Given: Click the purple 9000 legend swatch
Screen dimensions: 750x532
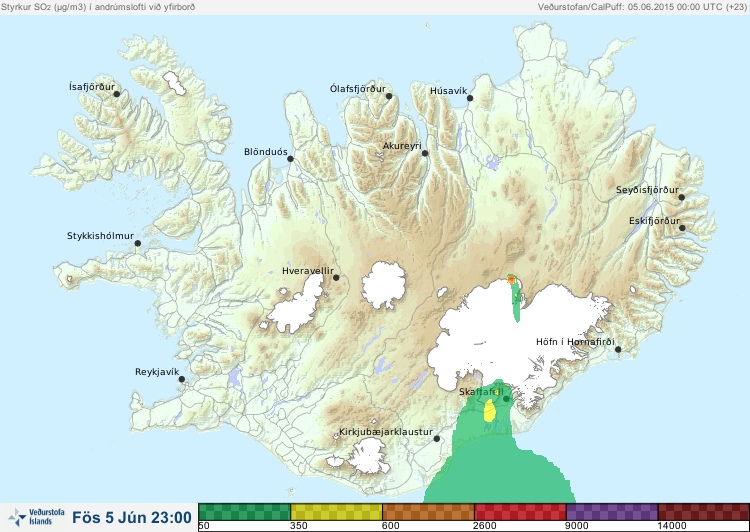Looking at the screenshot, I should click(612, 511).
